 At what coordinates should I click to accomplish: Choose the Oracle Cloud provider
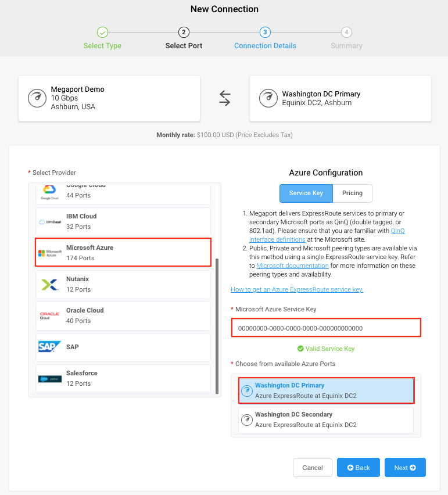pyautogui.click(x=123, y=316)
